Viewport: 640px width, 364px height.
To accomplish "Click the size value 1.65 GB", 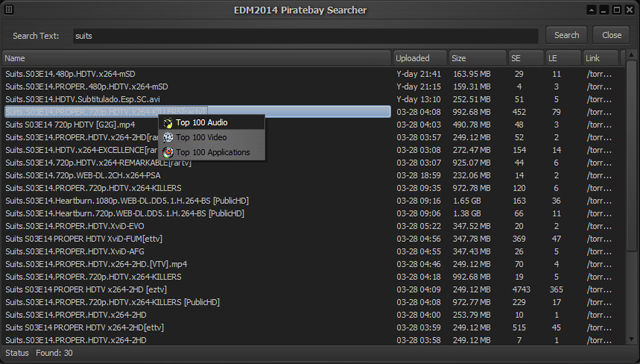I will (467, 201).
